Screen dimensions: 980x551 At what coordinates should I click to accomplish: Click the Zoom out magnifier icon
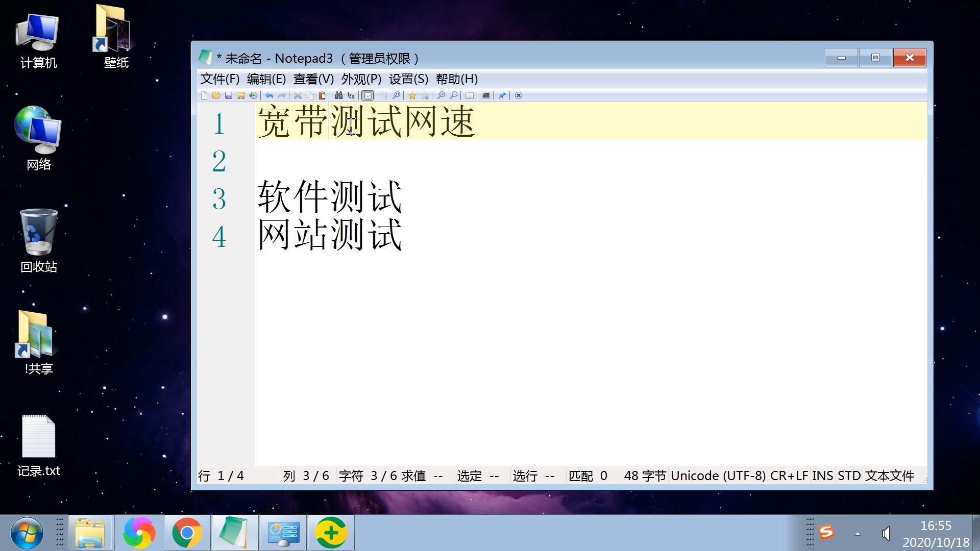453,95
